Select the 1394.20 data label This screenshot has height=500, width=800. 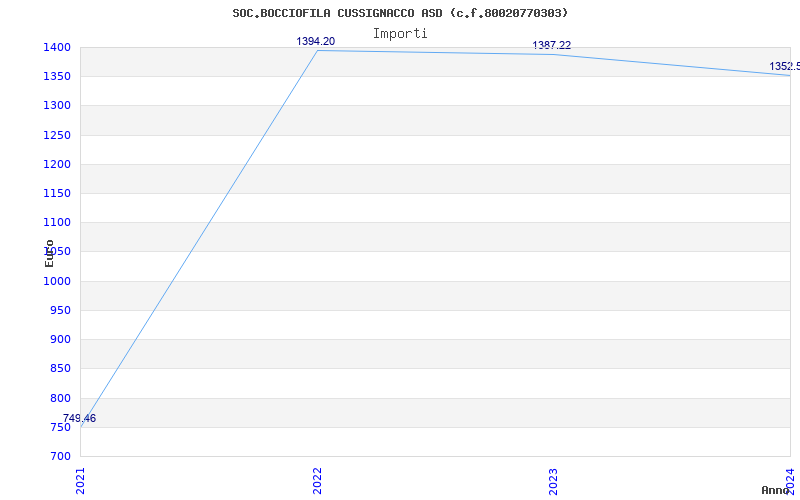pyautogui.click(x=316, y=41)
